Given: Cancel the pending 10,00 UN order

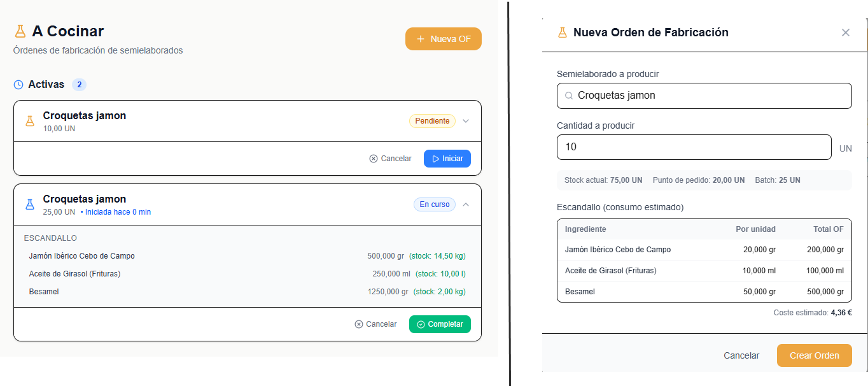Looking at the screenshot, I should pos(390,159).
